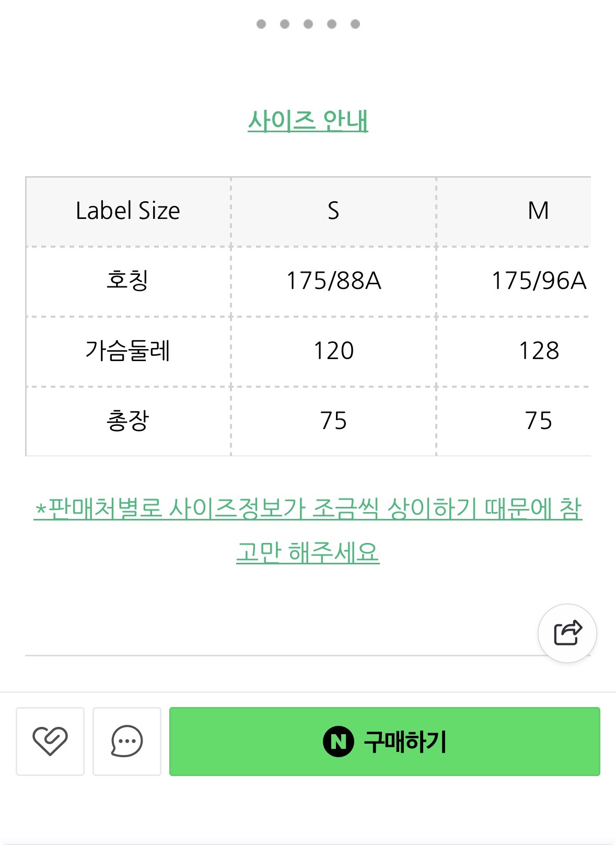
Task: Select the fourth carousel page dot
Action: pos(332,24)
